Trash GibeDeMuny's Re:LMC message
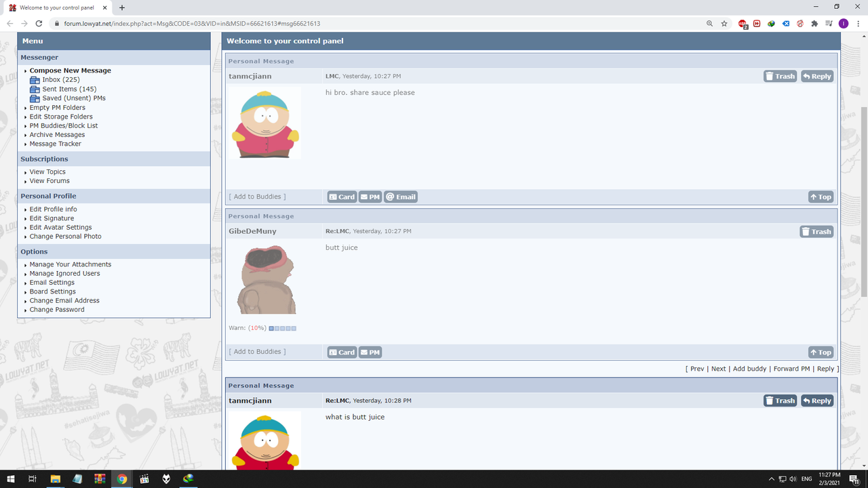Viewport: 868px width, 488px height. click(816, 232)
